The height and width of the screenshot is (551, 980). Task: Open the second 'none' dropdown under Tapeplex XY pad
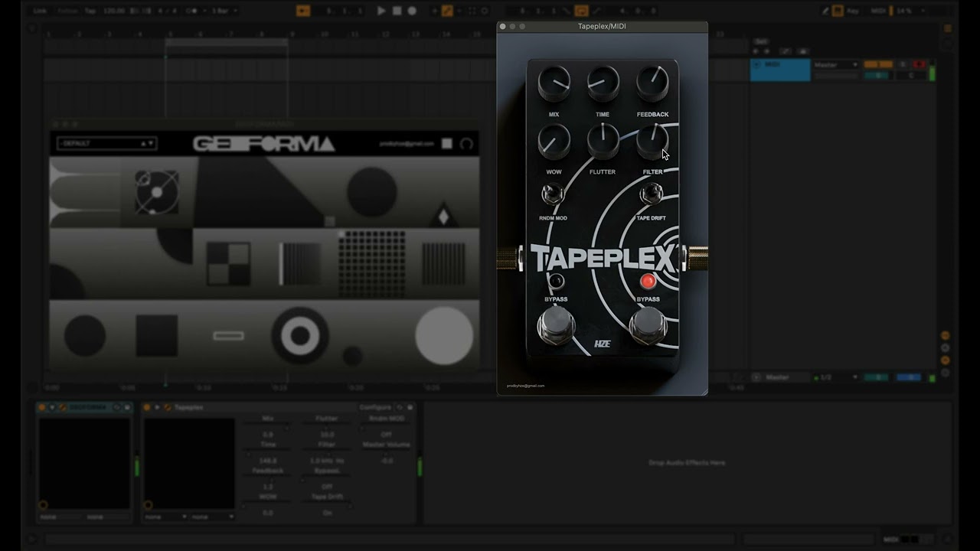point(212,517)
